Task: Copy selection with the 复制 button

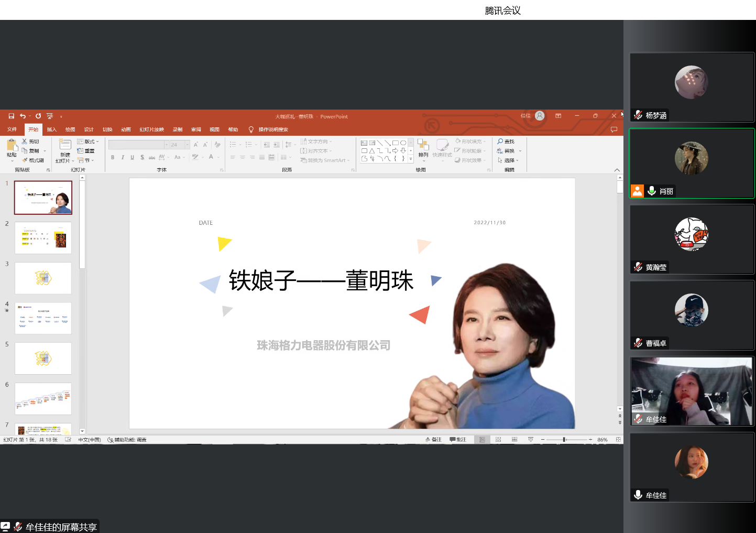Action: 30,151
